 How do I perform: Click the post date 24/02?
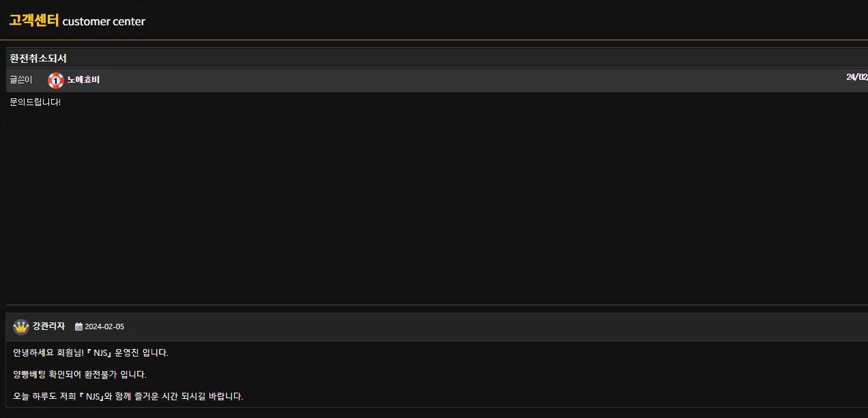(x=856, y=77)
